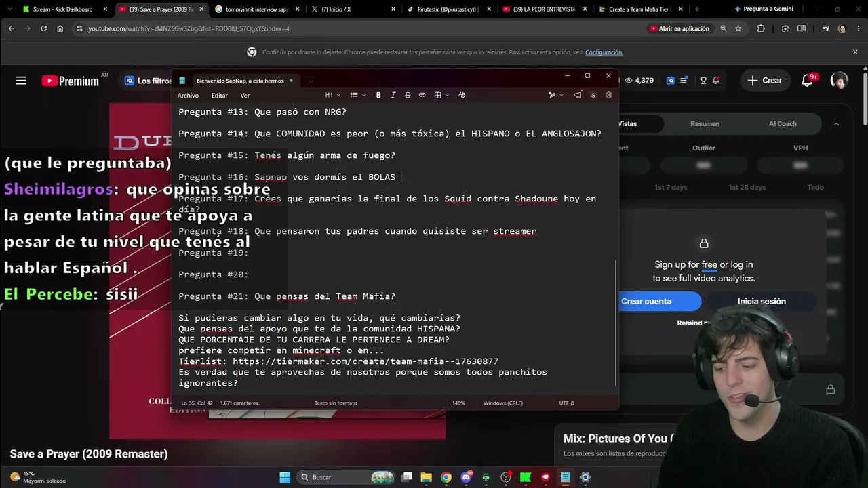The height and width of the screenshot is (488, 868).
Task: Click Inicia sesión button
Action: pyautogui.click(x=762, y=302)
